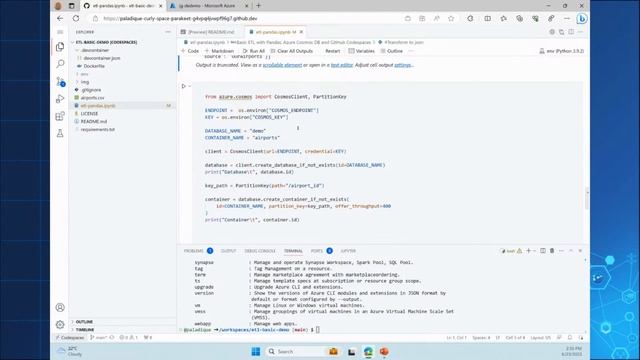
Task: Open the Extensions view
Action: (60, 116)
